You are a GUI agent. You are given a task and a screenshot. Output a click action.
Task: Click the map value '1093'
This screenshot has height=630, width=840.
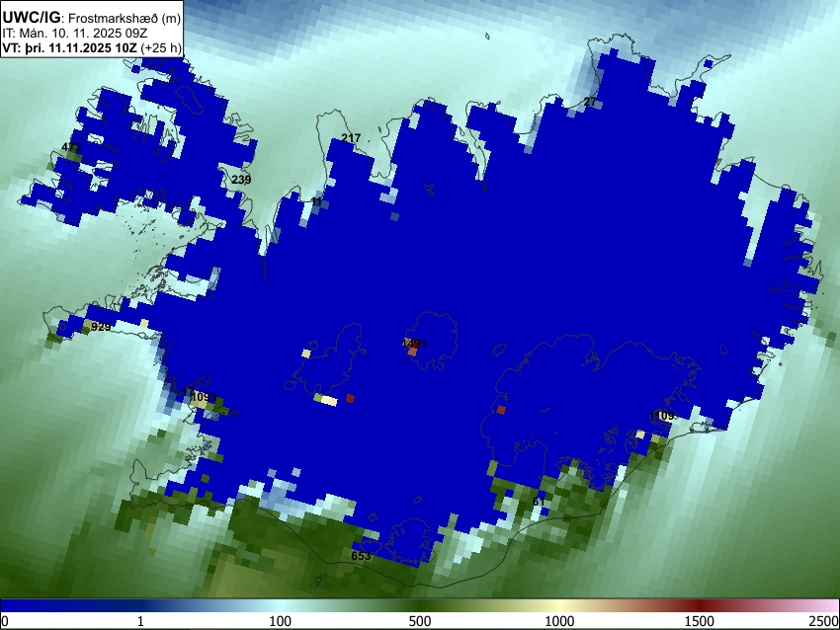click(204, 397)
